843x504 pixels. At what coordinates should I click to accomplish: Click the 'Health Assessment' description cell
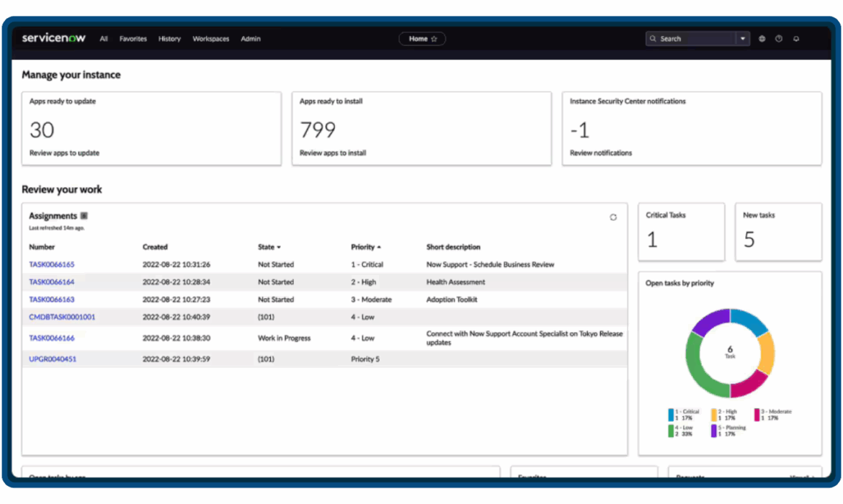point(455,282)
